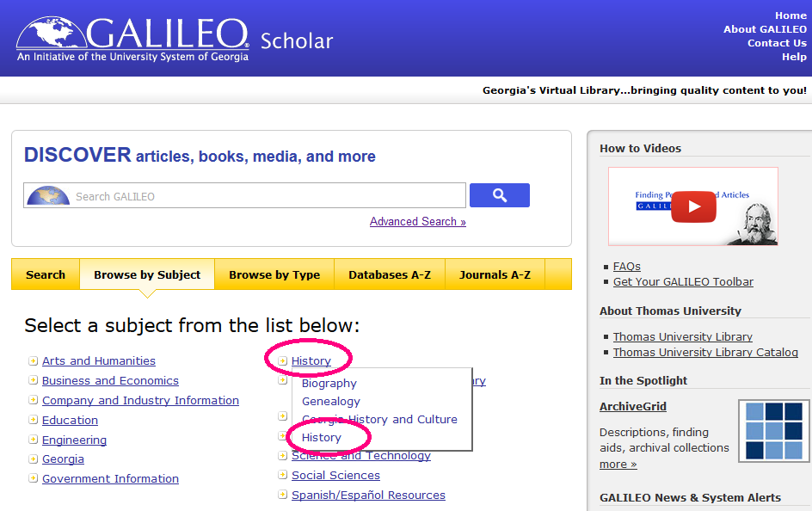Open the Search tab

(46, 274)
